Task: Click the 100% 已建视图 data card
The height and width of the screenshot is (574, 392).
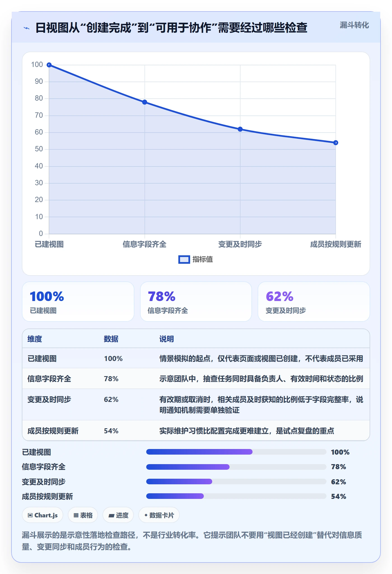Action: (x=78, y=302)
